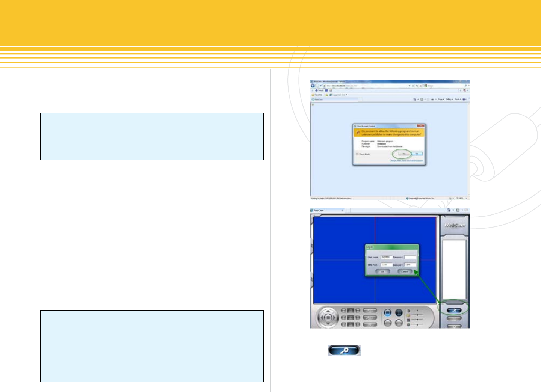Click Cancel in the Login dialog

[x=405, y=271]
